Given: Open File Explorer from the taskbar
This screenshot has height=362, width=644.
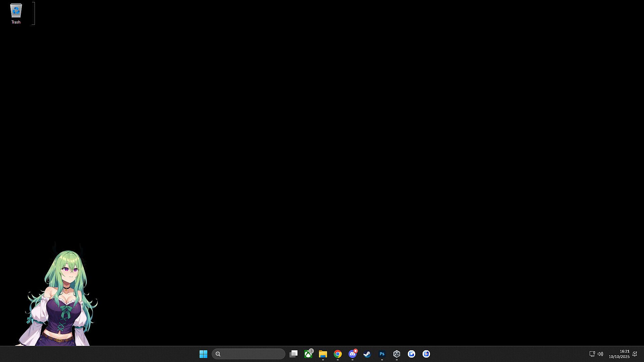Looking at the screenshot, I should click(323, 354).
